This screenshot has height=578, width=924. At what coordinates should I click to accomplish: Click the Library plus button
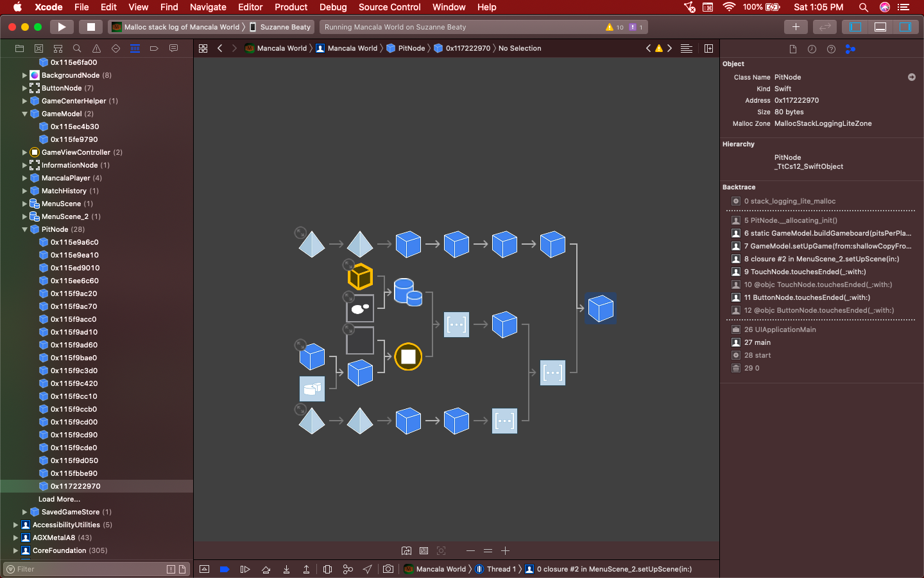(x=796, y=27)
